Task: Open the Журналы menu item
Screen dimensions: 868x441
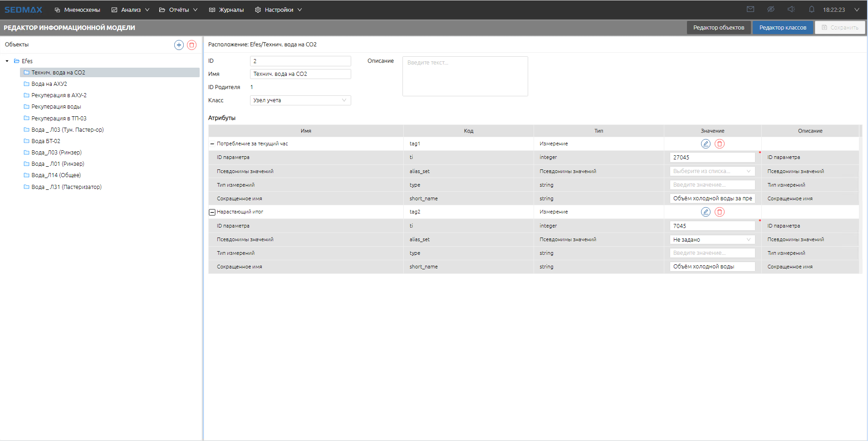Action: 226,10
